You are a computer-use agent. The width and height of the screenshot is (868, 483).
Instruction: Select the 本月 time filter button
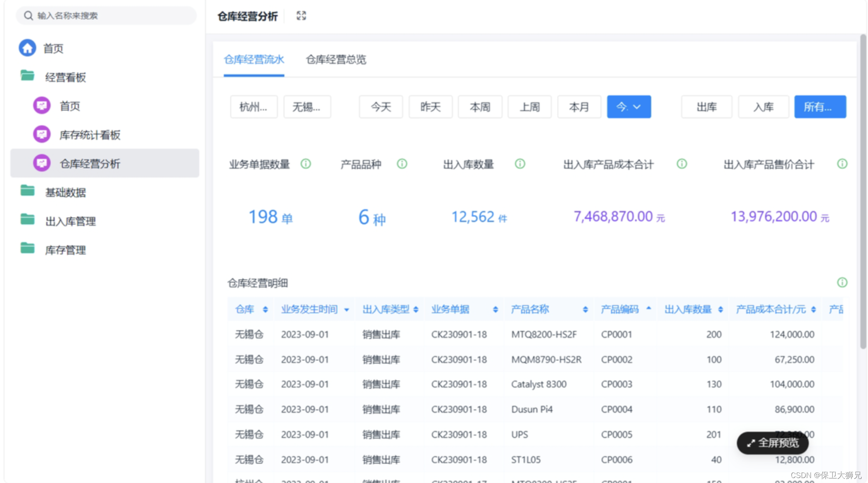[579, 107]
